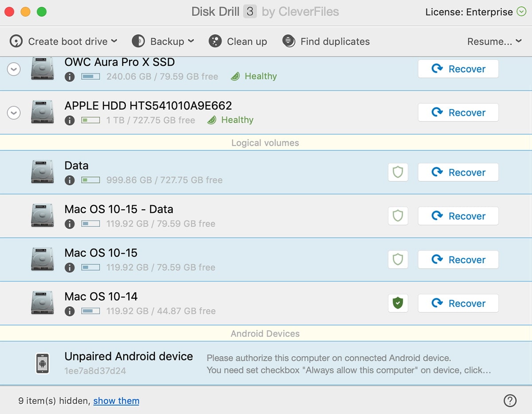Screen dimensions: 532x414
Task: Open the Resume... dropdown
Action: tap(495, 41)
